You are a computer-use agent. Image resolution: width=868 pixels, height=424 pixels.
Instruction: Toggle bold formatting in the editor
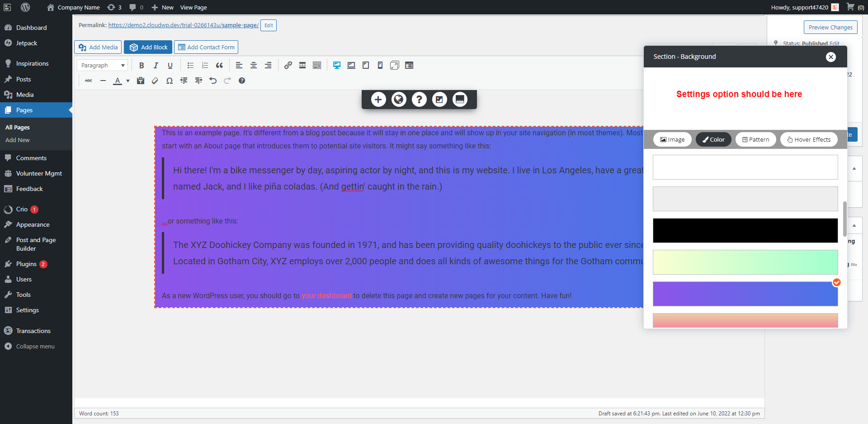click(x=141, y=65)
